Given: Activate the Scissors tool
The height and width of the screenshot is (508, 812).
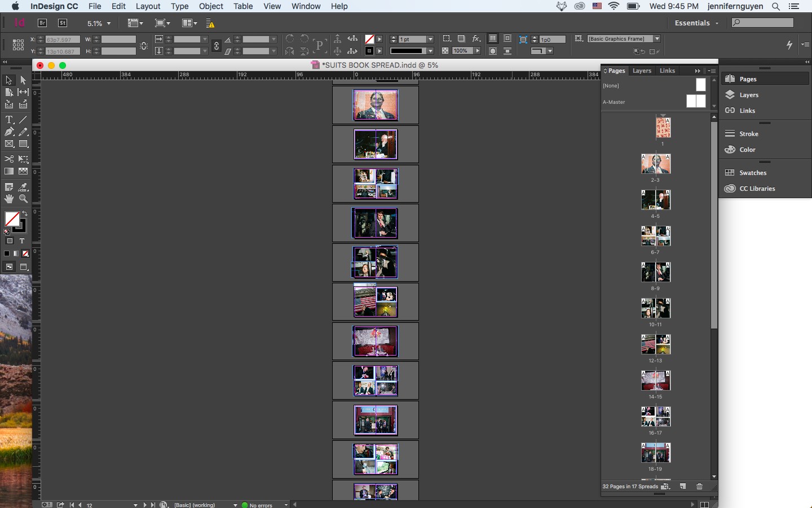Looking at the screenshot, I should [9, 159].
